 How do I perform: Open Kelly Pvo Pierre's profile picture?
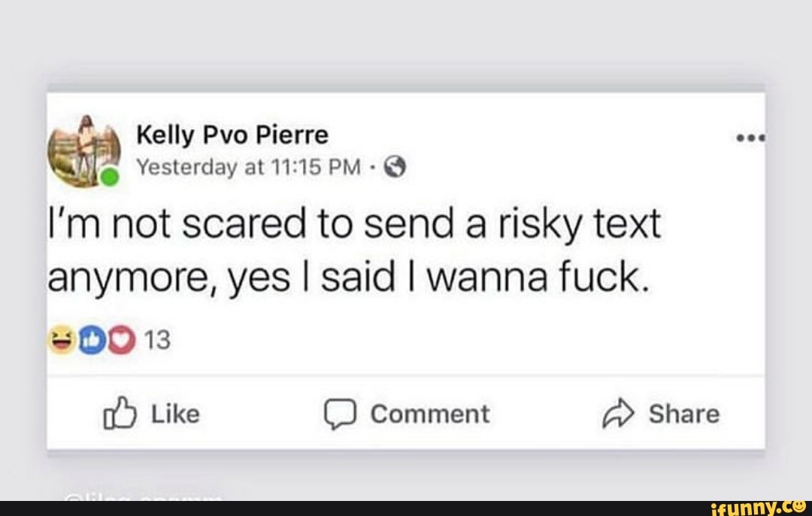click(x=83, y=150)
